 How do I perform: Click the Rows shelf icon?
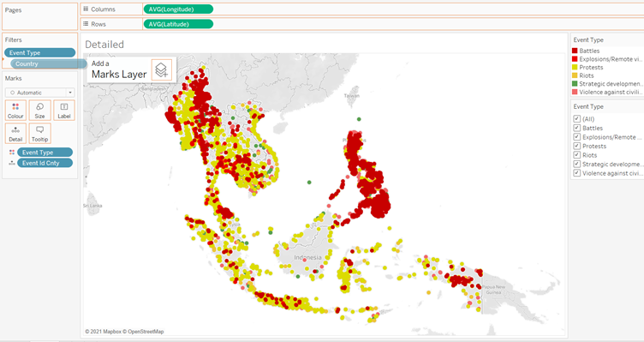click(86, 24)
